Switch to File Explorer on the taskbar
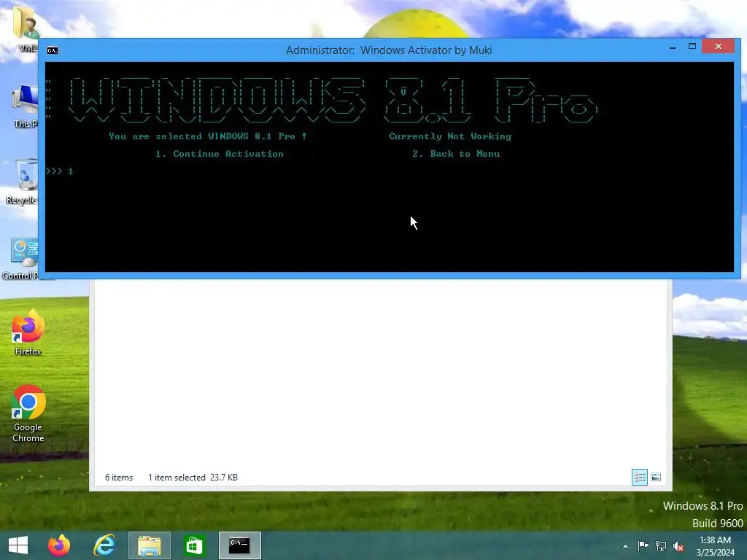The height and width of the screenshot is (560, 747). pyautogui.click(x=149, y=545)
